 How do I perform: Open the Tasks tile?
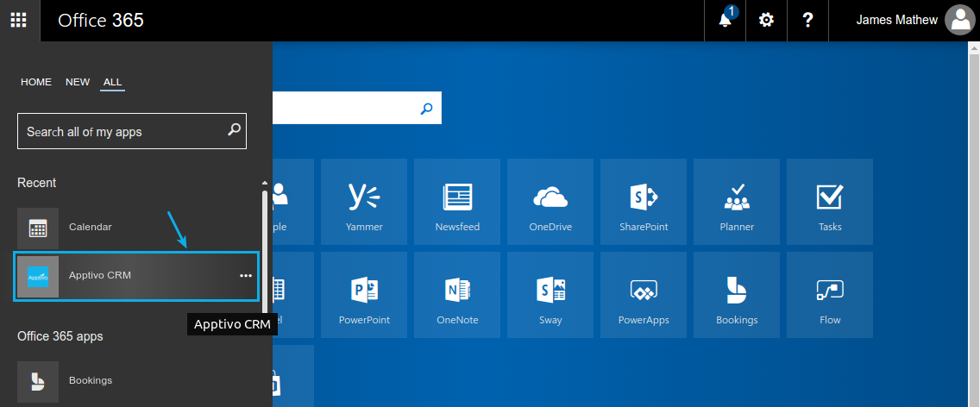[830, 201]
